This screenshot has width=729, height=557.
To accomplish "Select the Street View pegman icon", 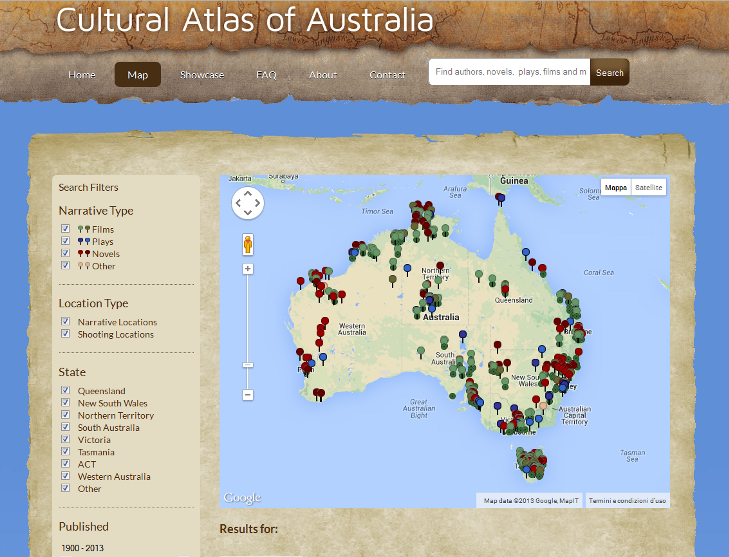I will (247, 244).
